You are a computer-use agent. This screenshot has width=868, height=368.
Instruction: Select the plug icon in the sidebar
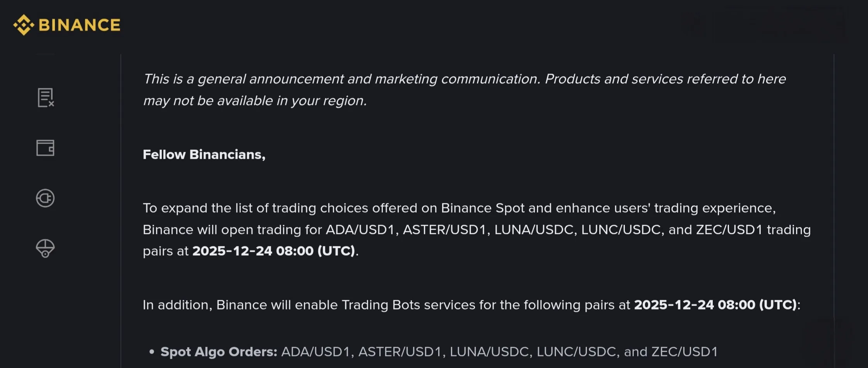pyautogui.click(x=45, y=198)
